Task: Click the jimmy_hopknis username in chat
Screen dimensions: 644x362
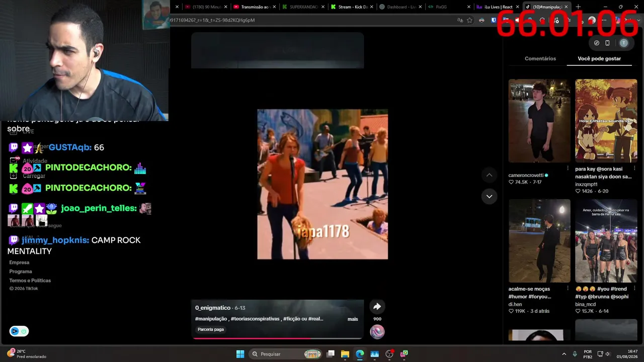Action: (55, 240)
